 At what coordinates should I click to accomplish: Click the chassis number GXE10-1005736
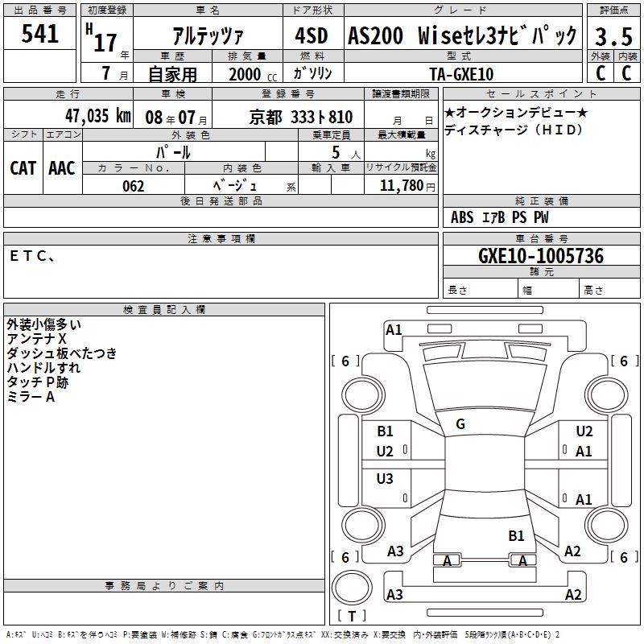tap(541, 256)
